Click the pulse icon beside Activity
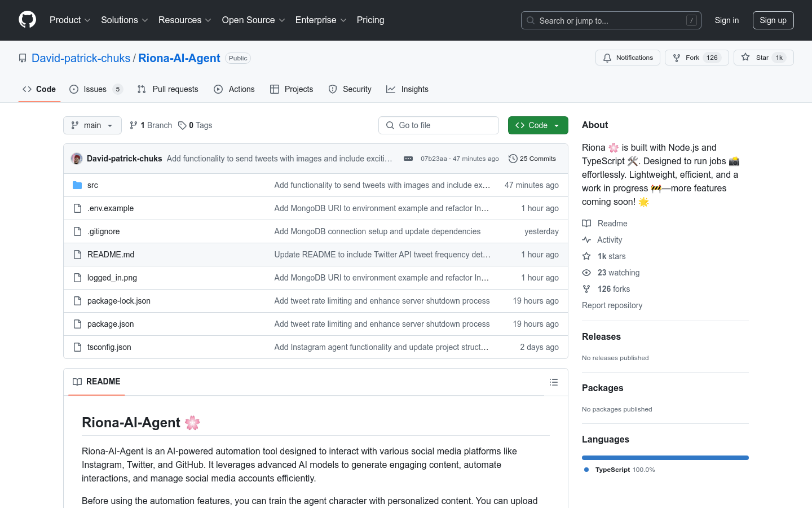This screenshot has width=812, height=508. (x=586, y=240)
